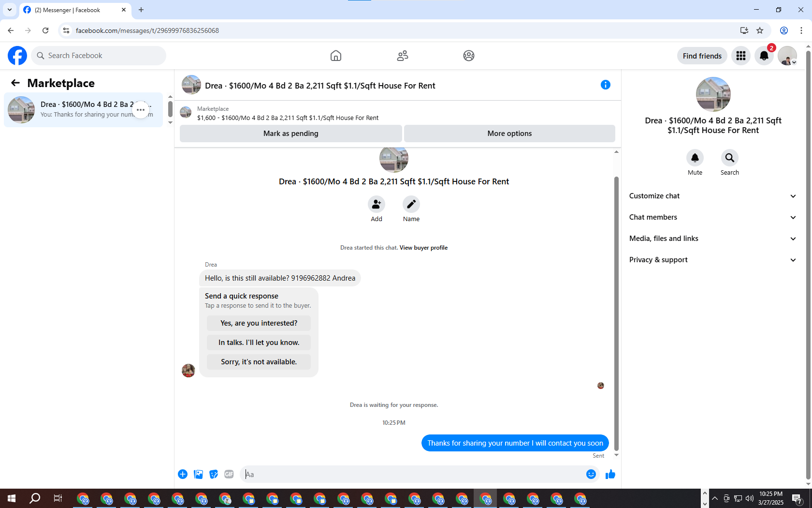Click More options button
The height and width of the screenshot is (508, 812).
click(509, 134)
